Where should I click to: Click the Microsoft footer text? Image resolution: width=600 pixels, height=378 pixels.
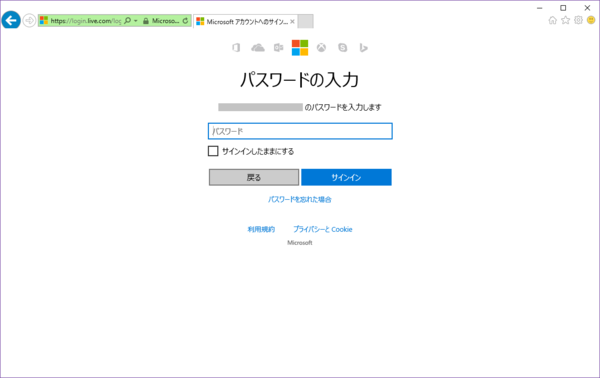pyautogui.click(x=300, y=243)
